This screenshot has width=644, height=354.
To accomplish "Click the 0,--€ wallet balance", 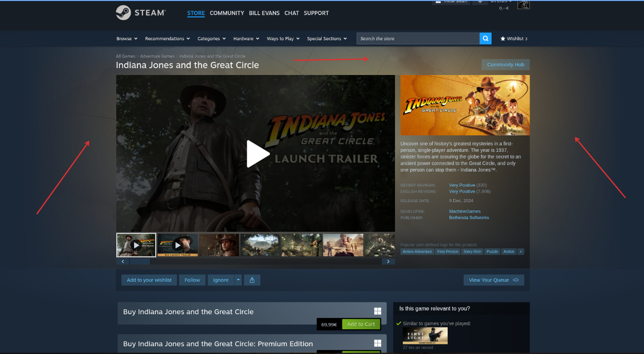I will tap(504, 8).
